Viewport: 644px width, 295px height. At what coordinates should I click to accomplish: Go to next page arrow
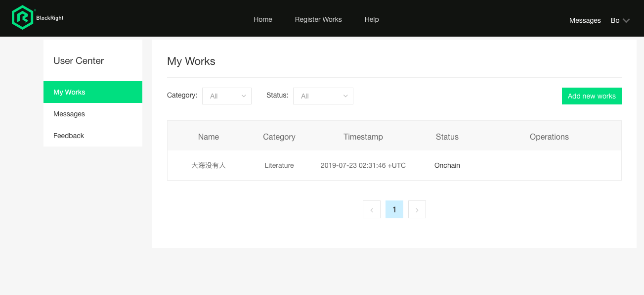tap(417, 209)
